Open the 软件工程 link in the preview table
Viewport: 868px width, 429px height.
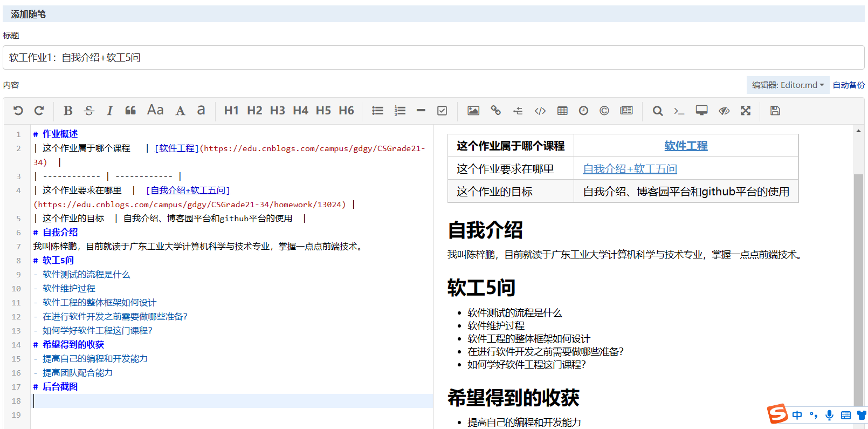tap(686, 146)
